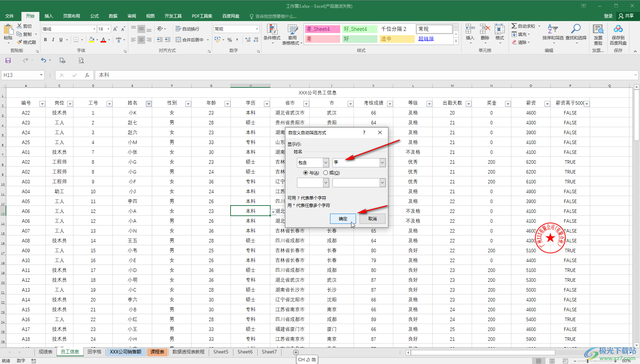
Task: Open Find and Select (查找和选择)
Action: [576, 34]
